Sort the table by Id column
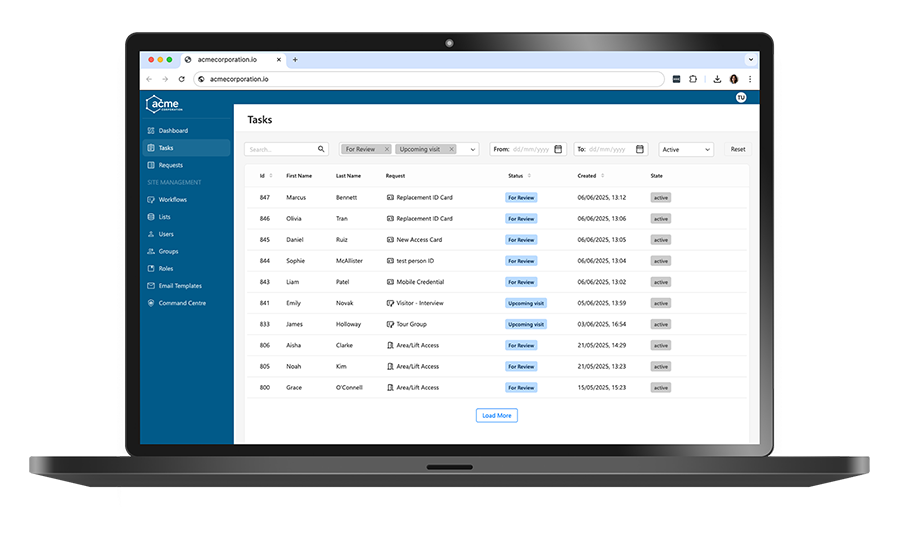The height and width of the screenshot is (538, 900). tap(264, 176)
